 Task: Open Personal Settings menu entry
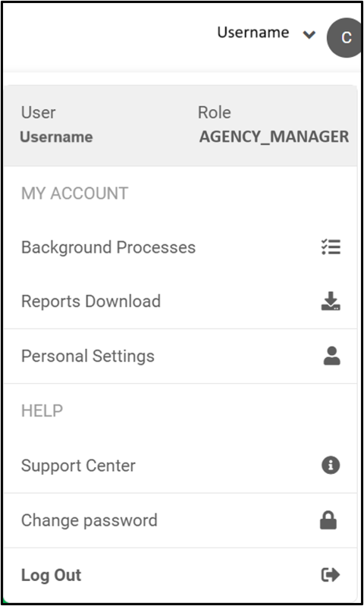pyautogui.click(x=180, y=356)
